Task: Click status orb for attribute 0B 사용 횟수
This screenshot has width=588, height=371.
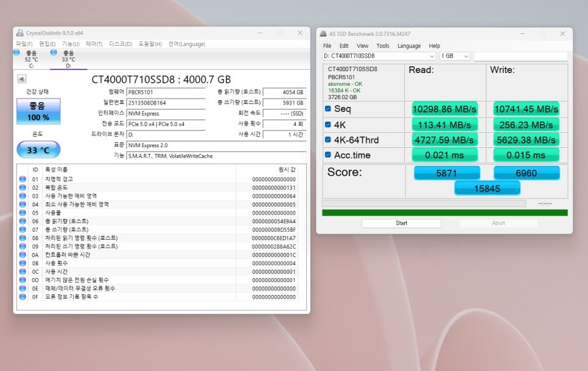Action: [x=23, y=263]
